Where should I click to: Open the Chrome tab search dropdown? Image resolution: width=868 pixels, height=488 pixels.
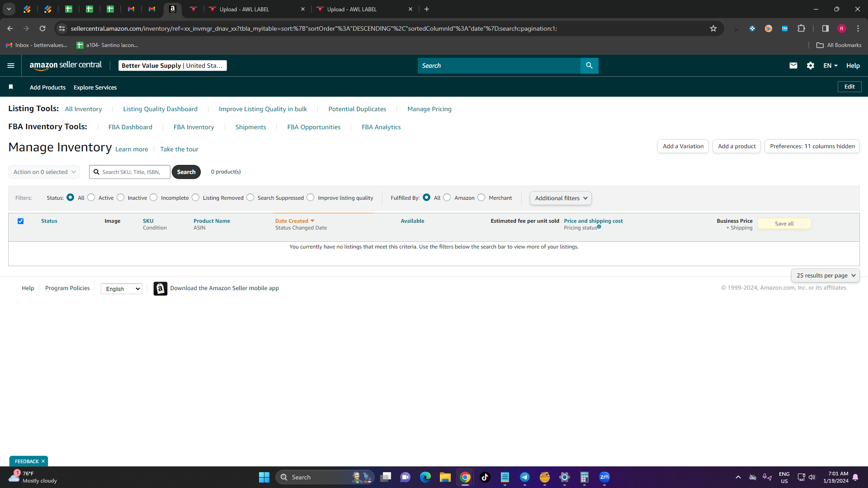9,9
